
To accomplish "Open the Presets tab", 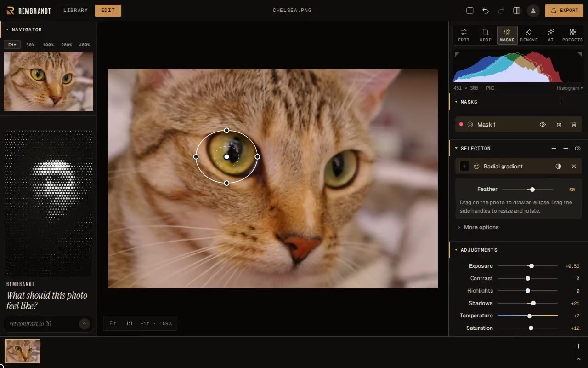I will [573, 35].
